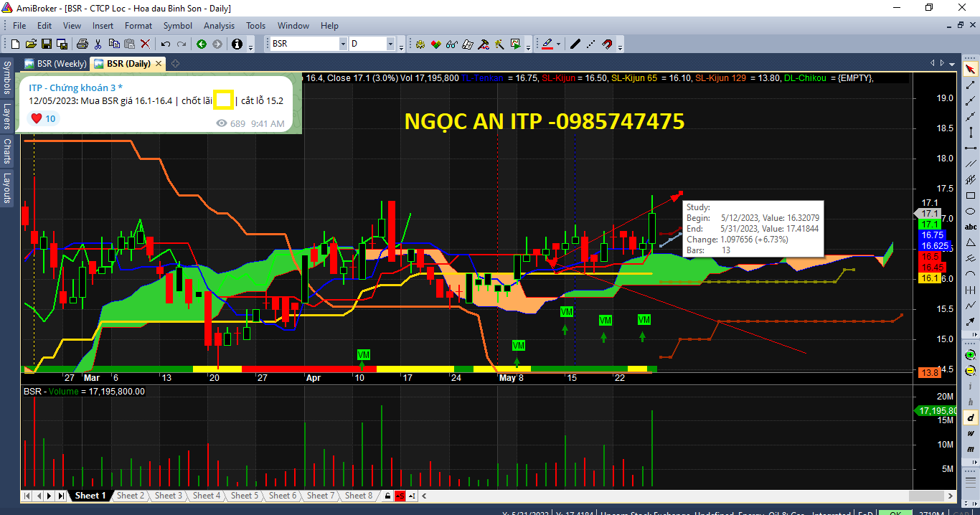Pick the dotted line style icon
The width and height of the screenshot is (980, 515).
tap(590, 44)
